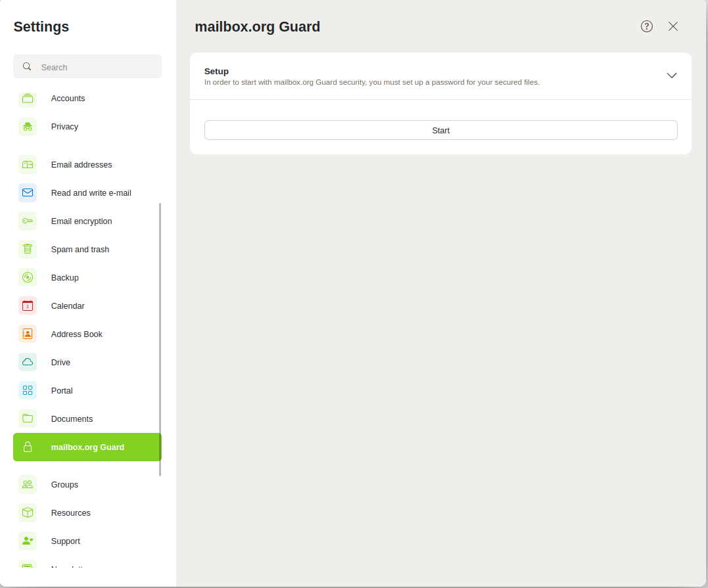The image size is (708, 588).
Task: Open the Backup settings page
Action: [87, 277]
